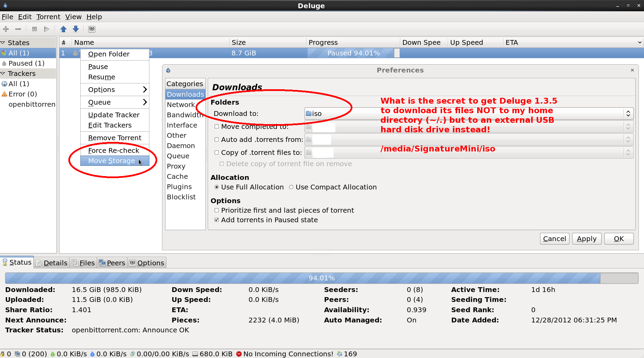The height and width of the screenshot is (358, 644).
Task: Click the Cancel button in Preferences
Action: click(x=554, y=239)
